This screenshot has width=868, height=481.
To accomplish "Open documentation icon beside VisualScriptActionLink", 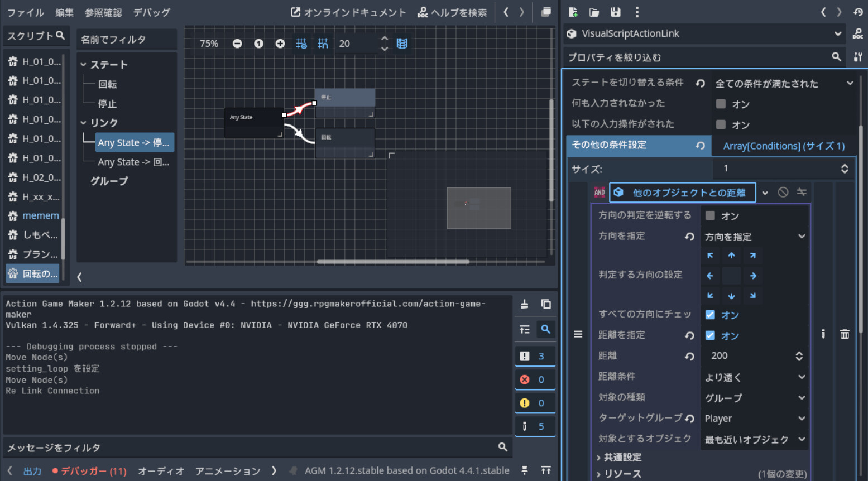I will [x=857, y=34].
